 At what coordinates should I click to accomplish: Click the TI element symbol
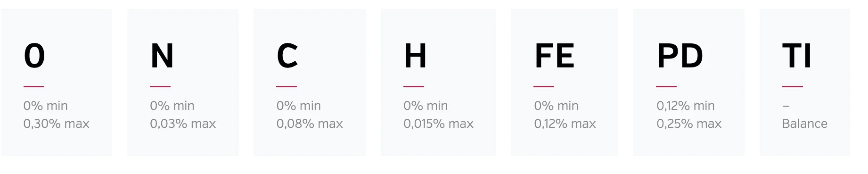(797, 56)
